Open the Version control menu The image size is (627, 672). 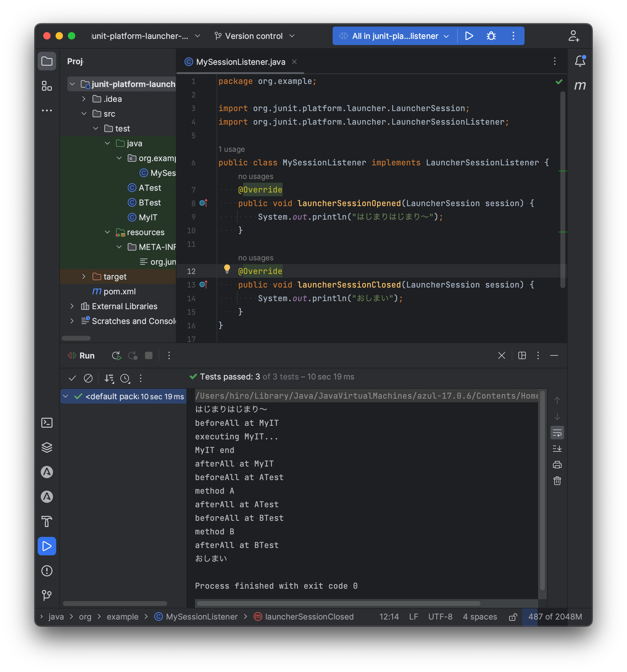click(255, 36)
